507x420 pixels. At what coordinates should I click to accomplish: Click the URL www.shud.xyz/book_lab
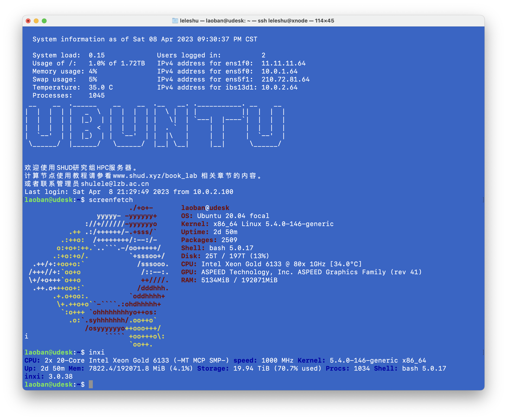point(155,176)
